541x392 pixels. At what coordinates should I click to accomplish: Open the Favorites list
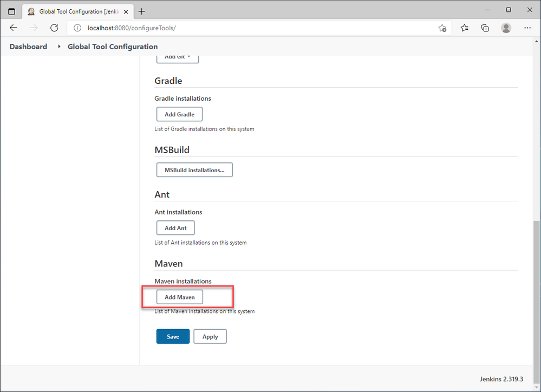(465, 28)
